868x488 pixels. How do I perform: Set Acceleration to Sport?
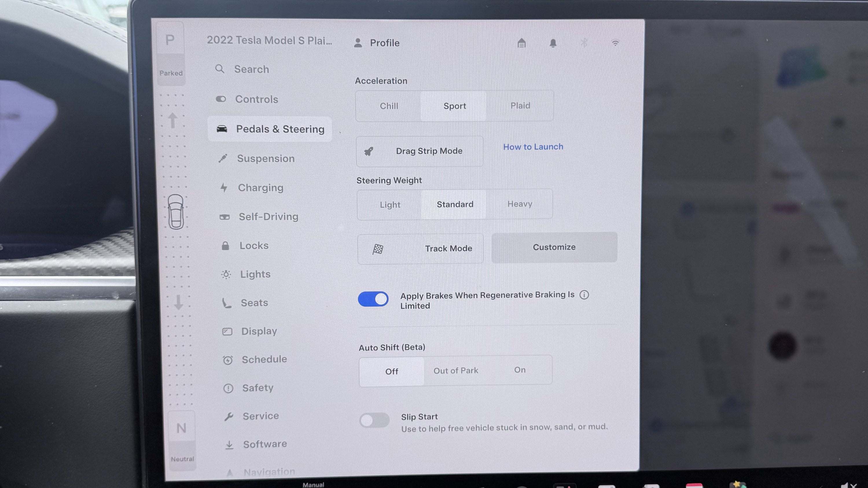[455, 106]
